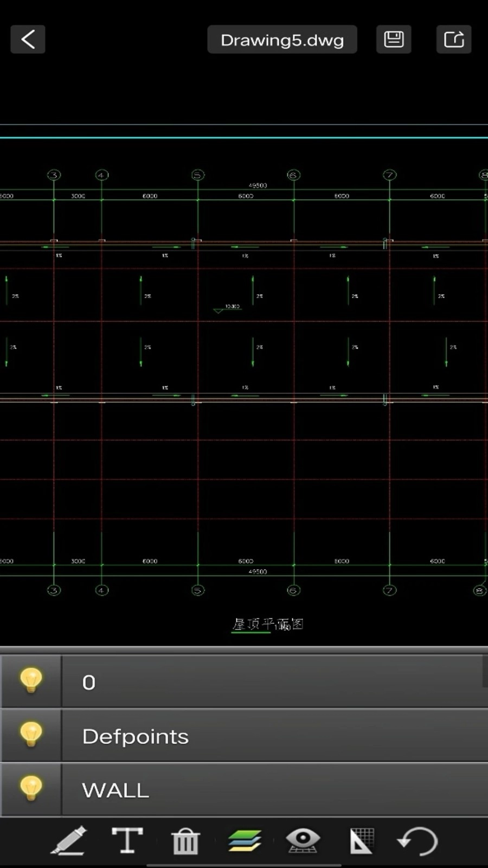Select the pencil markup tool
This screenshot has height=868, width=488.
69,841
